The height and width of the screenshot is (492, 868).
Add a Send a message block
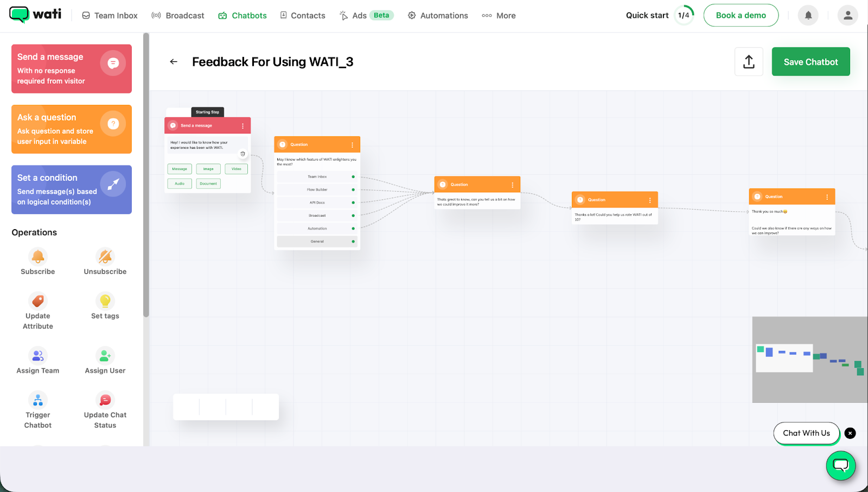coord(72,69)
